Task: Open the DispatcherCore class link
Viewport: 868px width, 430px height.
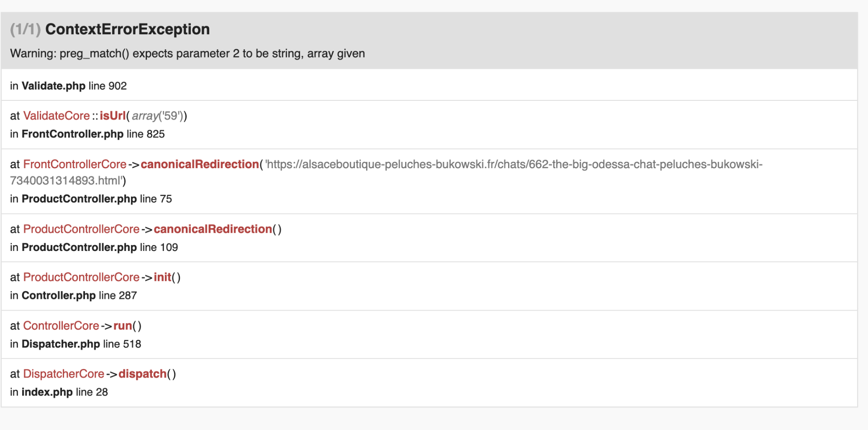Action: coord(64,374)
